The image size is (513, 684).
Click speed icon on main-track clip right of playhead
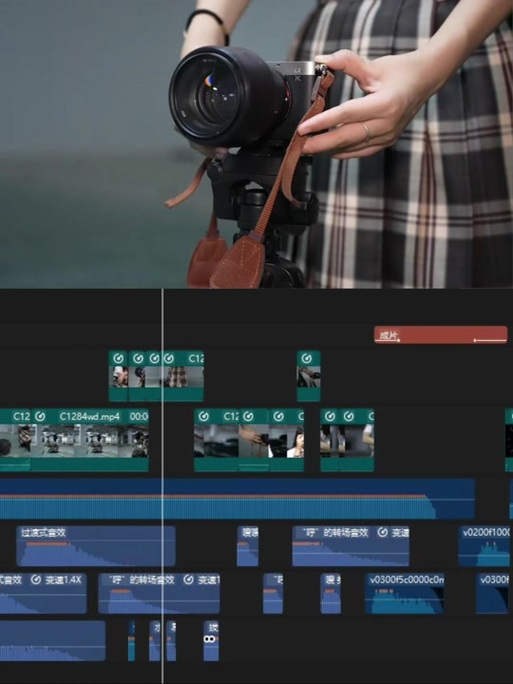point(204,417)
